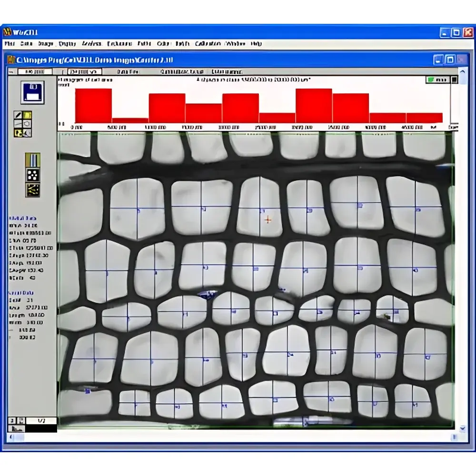The height and width of the screenshot is (476, 476).
Task: Click the scroll down arrow at bottom right
Action: [462, 429]
